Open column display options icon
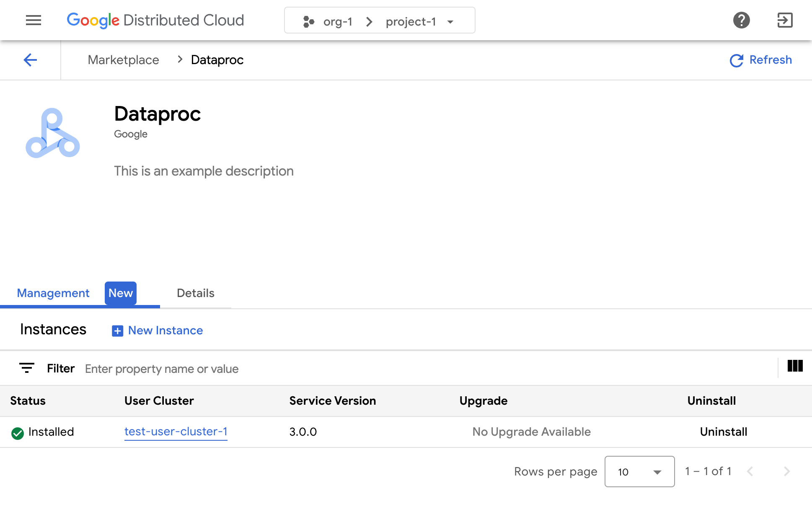The height and width of the screenshot is (522, 812). pyautogui.click(x=795, y=367)
